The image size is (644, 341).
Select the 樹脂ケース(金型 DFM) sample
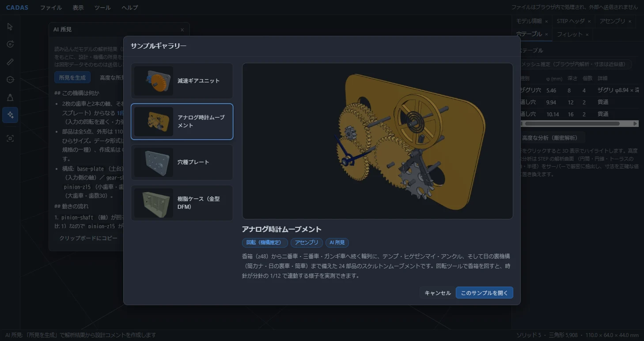(182, 203)
